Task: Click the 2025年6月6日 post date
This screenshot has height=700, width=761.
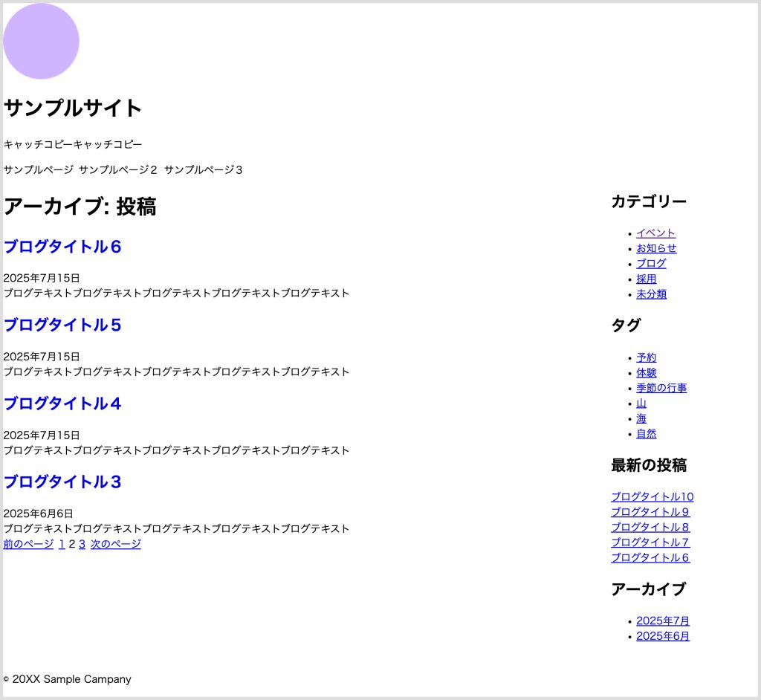Action: pyautogui.click(x=39, y=513)
